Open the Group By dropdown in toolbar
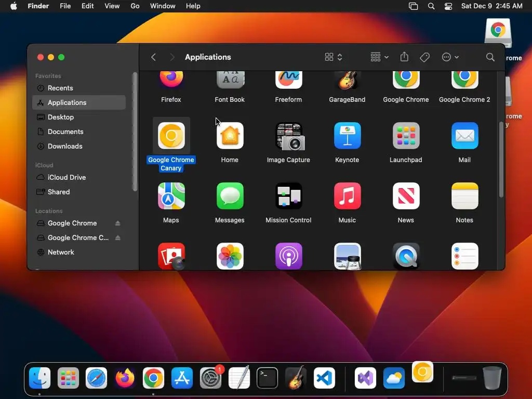The height and width of the screenshot is (399, 532). point(379,57)
